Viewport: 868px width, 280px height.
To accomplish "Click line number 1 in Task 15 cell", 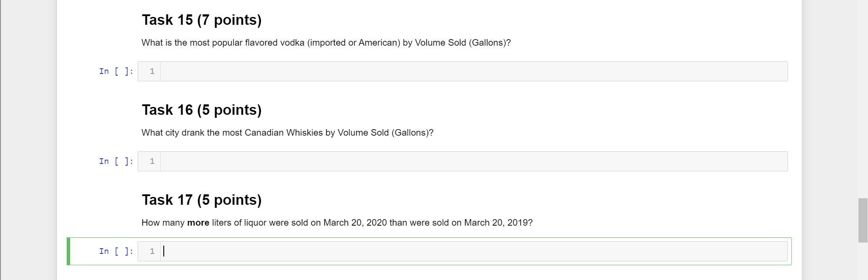I will [x=152, y=71].
